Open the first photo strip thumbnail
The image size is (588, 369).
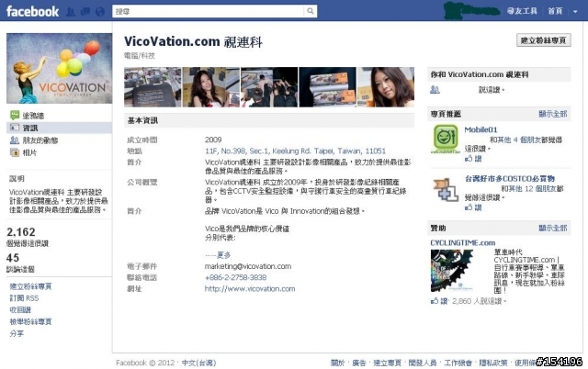(153, 87)
